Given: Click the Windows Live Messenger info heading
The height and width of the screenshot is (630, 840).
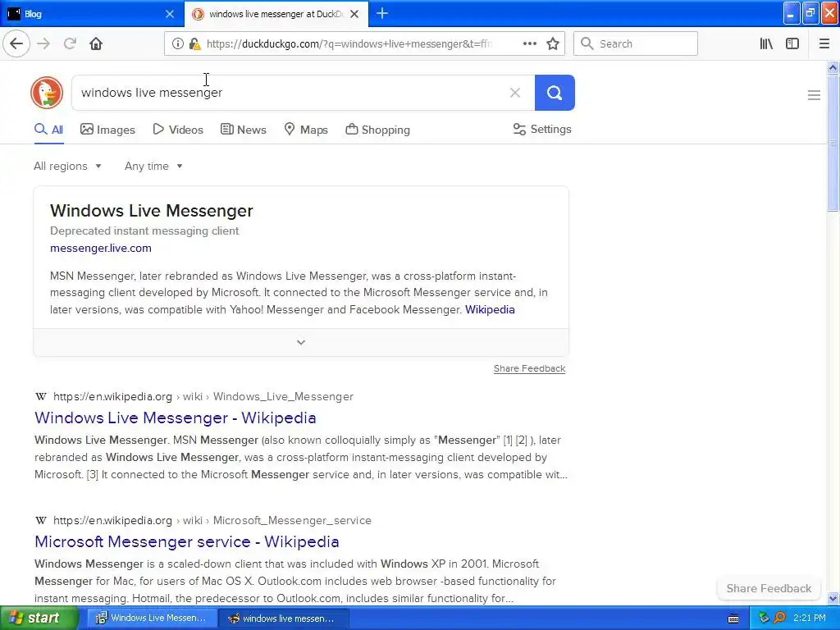Looking at the screenshot, I should point(152,211).
